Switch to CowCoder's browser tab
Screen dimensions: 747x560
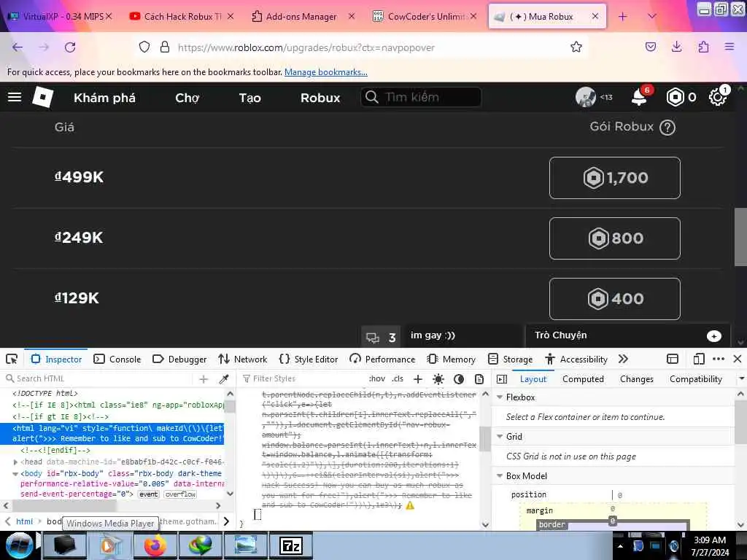point(424,16)
